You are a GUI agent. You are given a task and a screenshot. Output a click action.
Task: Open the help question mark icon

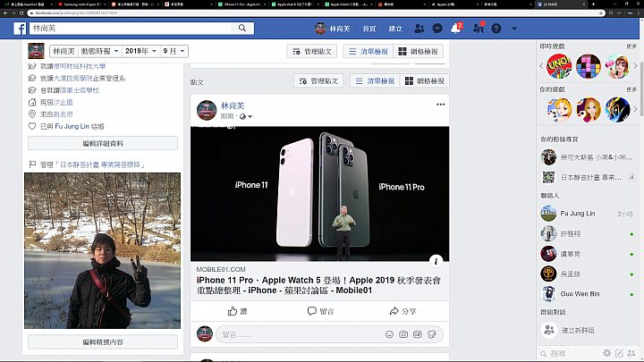[496, 29]
